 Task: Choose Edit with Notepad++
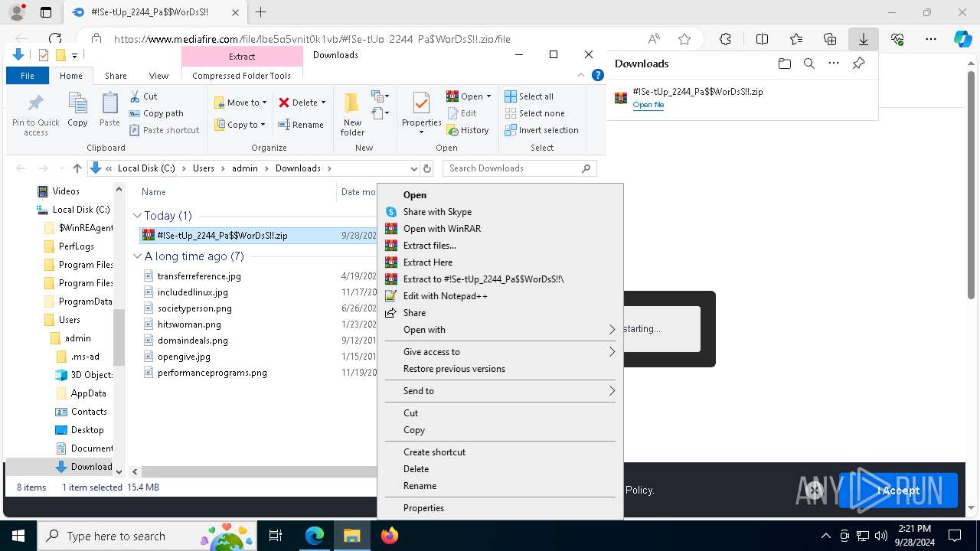(x=501, y=296)
